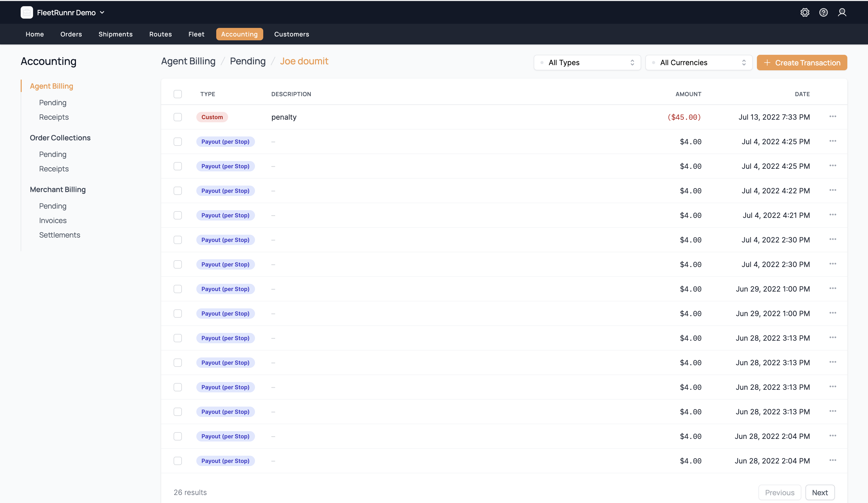Click the Next pagination button
This screenshot has width=868, height=503.
click(x=820, y=492)
